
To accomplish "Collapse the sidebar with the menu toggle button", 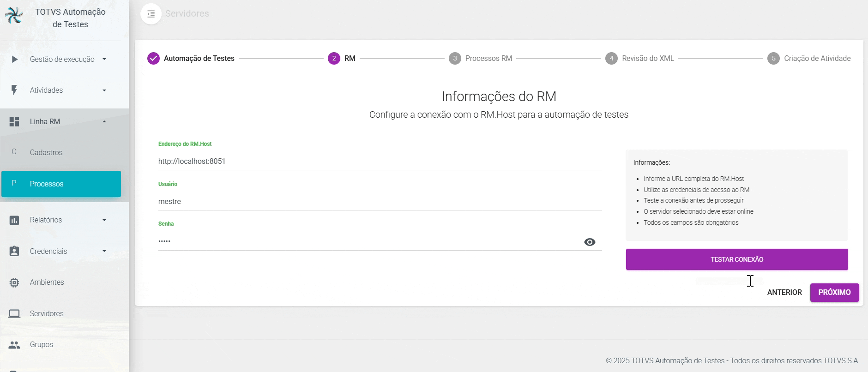I will [x=151, y=14].
